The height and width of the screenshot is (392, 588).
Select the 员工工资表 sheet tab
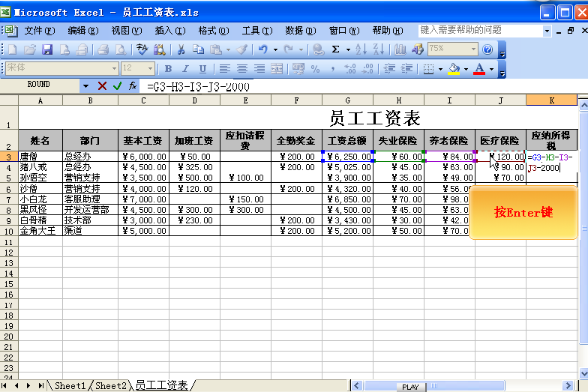pos(161,385)
